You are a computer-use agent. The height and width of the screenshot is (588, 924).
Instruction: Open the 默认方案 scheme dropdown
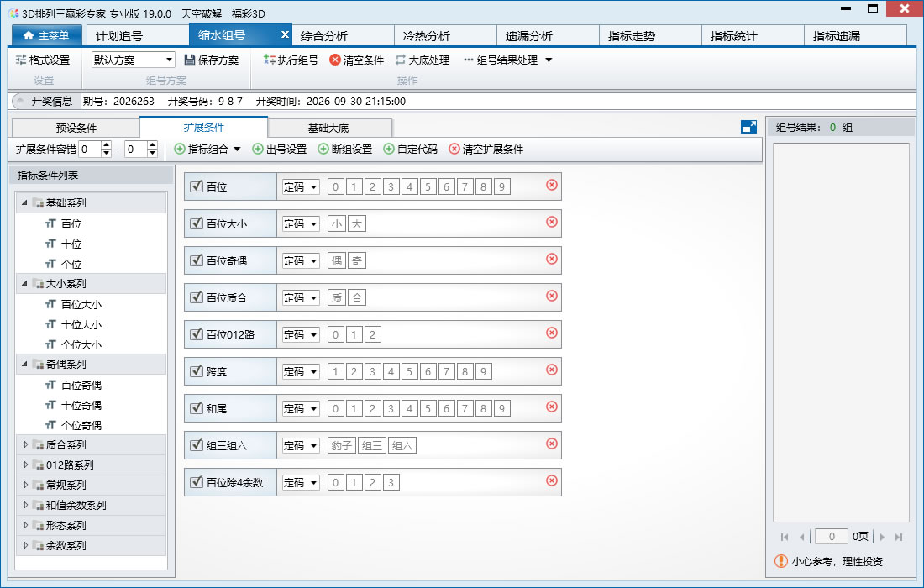169,60
